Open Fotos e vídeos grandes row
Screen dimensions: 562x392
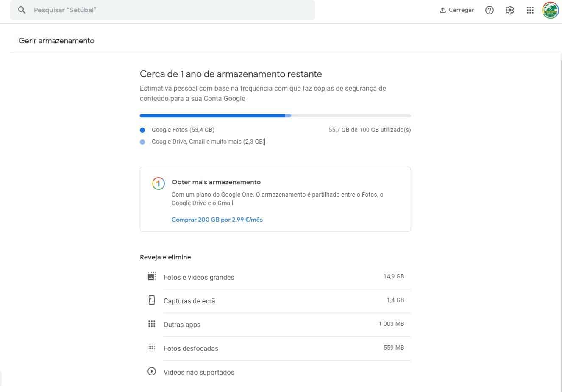(x=275, y=277)
